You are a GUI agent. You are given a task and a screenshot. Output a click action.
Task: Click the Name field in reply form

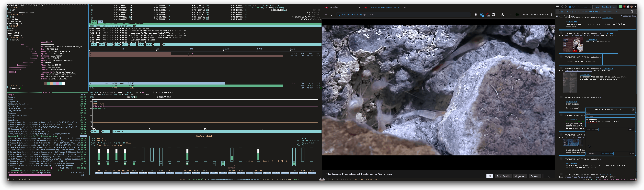[610, 113]
